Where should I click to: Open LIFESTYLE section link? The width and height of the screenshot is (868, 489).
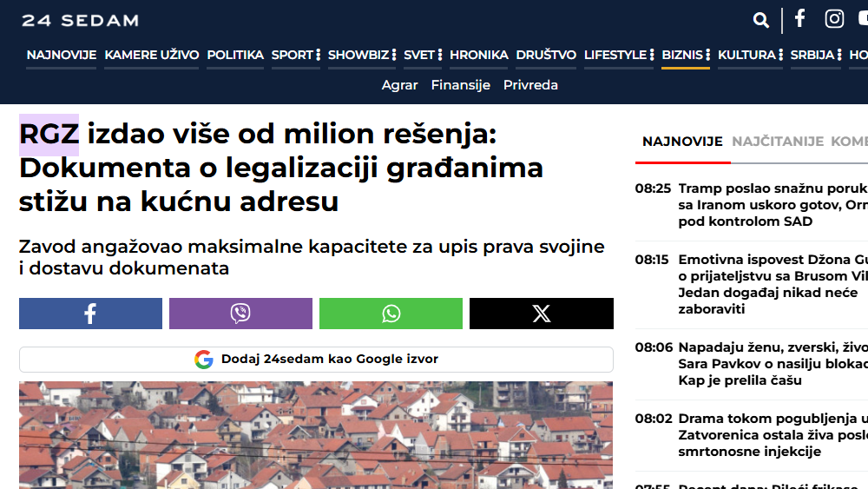(x=615, y=55)
